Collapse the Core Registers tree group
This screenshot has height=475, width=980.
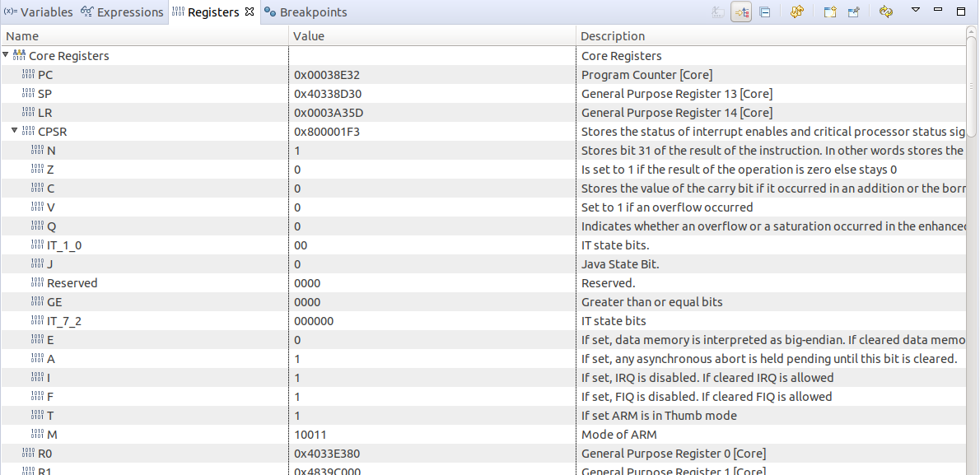(x=7, y=56)
